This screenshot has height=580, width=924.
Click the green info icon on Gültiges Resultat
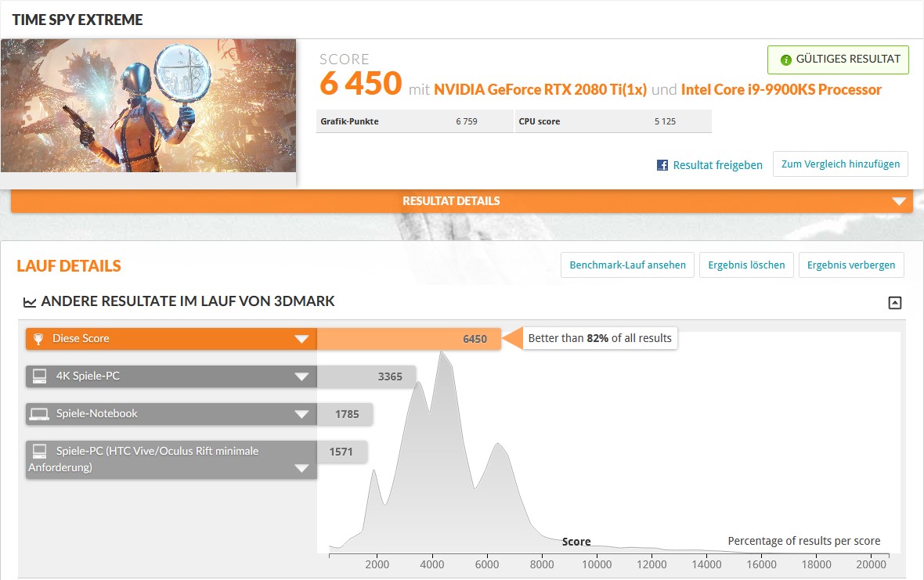785,59
